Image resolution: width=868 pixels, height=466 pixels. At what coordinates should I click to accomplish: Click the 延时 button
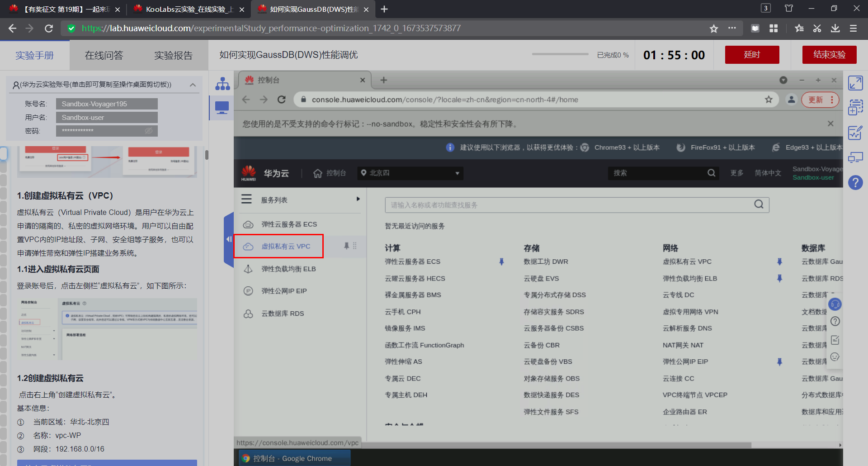[x=752, y=55]
